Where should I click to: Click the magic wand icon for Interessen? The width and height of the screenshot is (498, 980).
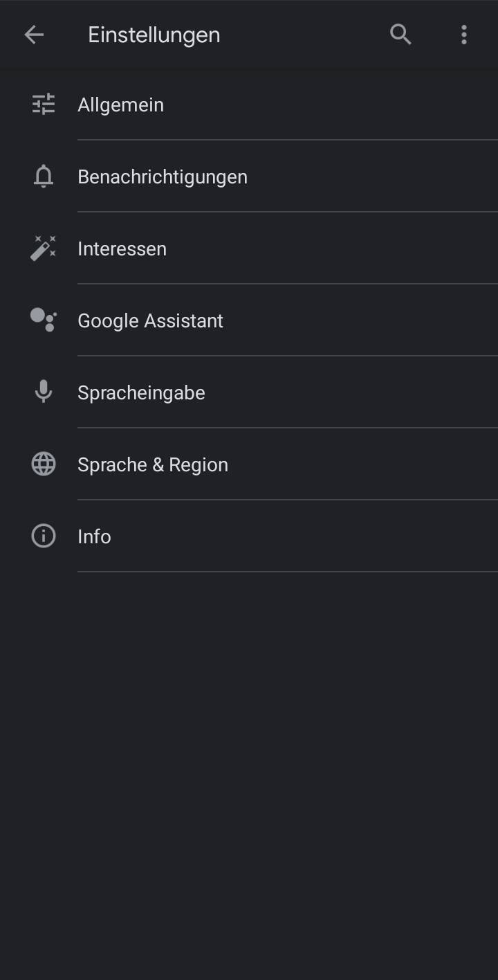[x=44, y=248]
